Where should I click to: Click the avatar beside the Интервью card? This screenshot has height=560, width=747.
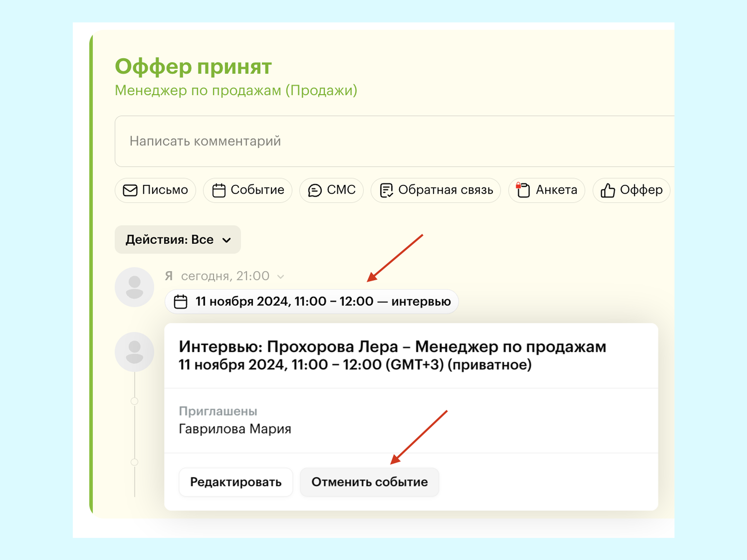click(x=134, y=352)
